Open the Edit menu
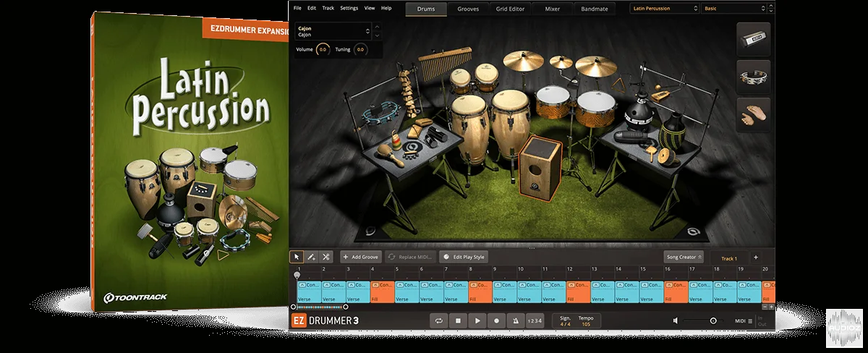This screenshot has width=868, height=353. point(312,8)
